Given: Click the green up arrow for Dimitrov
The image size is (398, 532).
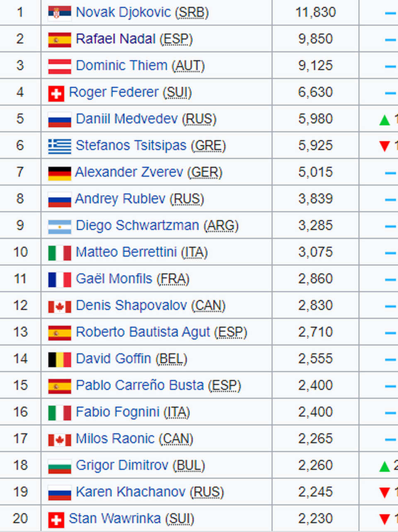Looking at the screenshot, I should 384,466.
